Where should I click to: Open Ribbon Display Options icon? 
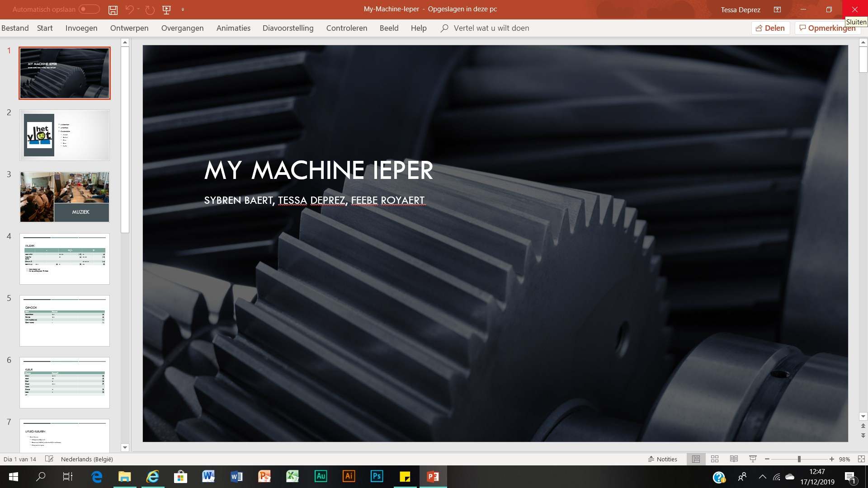(777, 9)
